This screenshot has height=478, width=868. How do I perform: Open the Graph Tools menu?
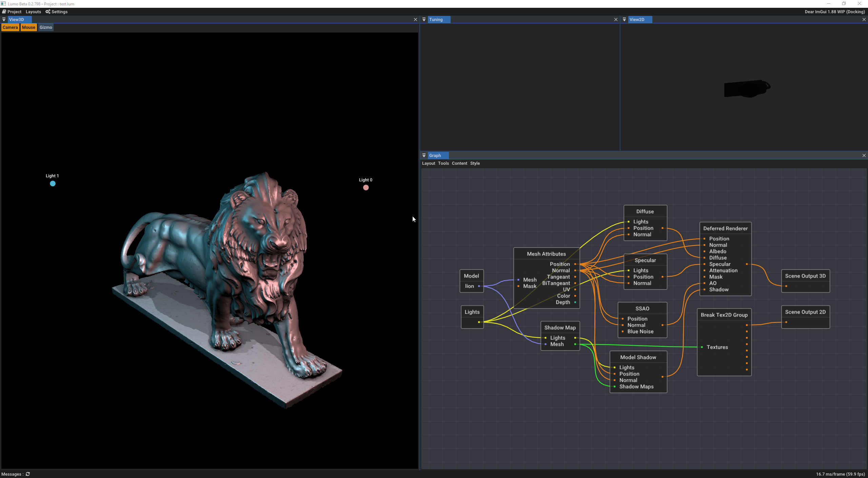coord(443,163)
